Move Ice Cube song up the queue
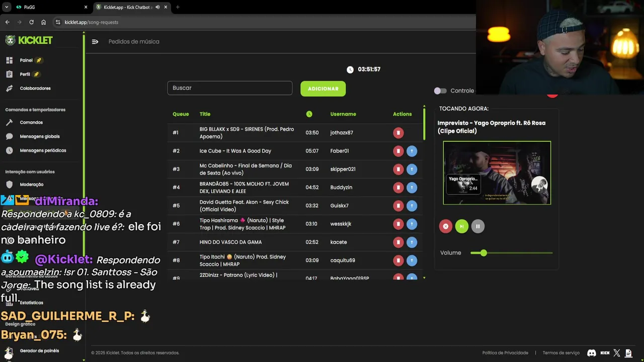This screenshot has width=644, height=362. point(412,151)
